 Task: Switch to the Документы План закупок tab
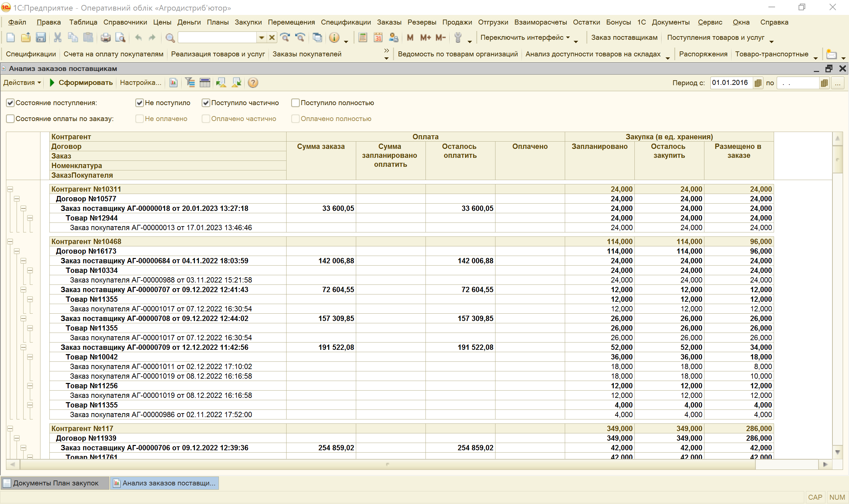[55, 483]
